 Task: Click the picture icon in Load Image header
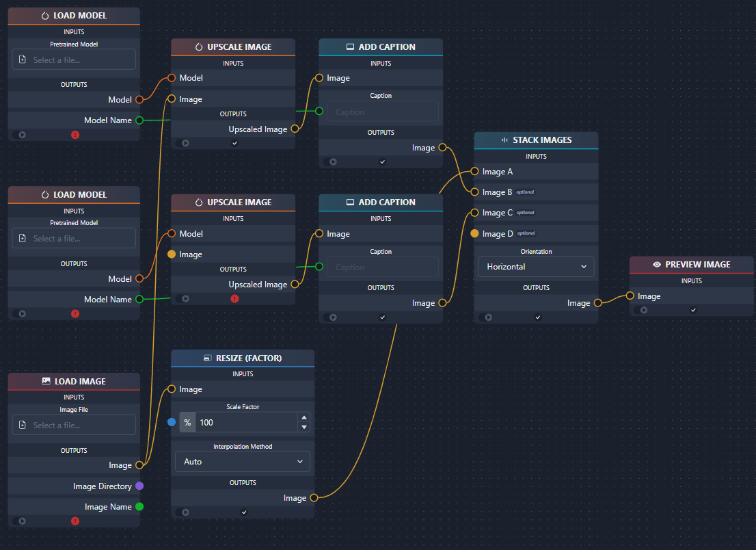click(x=46, y=382)
